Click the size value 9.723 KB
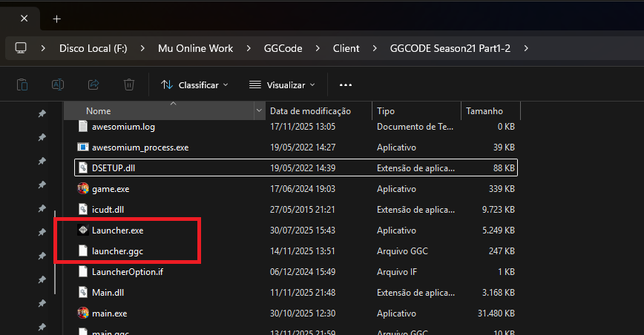Image resolution: width=644 pixels, height=335 pixels. (x=498, y=210)
